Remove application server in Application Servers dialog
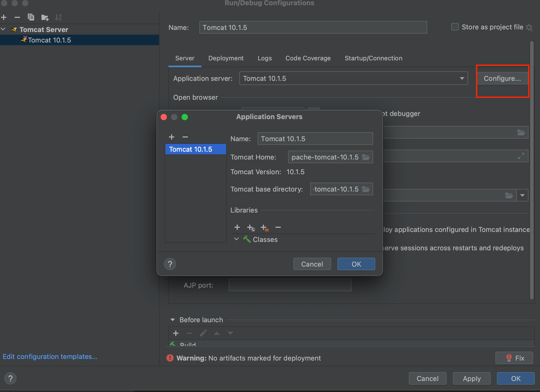The image size is (540, 392). (x=185, y=137)
